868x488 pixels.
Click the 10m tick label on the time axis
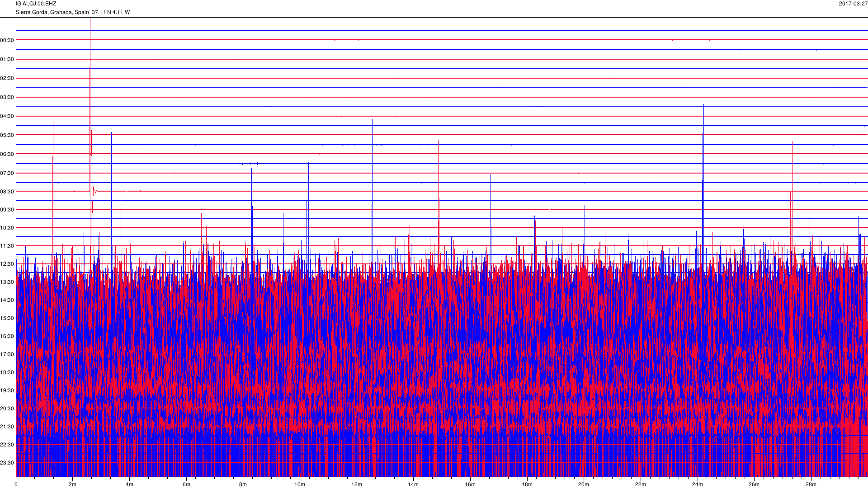pyautogui.click(x=300, y=484)
